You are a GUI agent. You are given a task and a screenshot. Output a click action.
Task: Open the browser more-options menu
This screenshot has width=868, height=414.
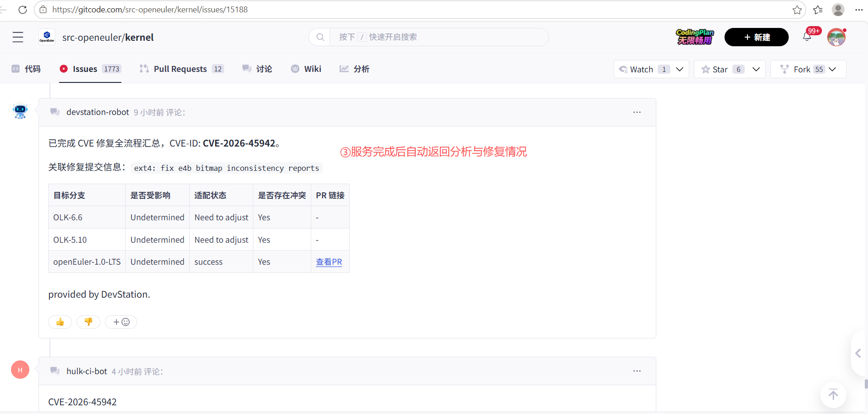(859, 10)
